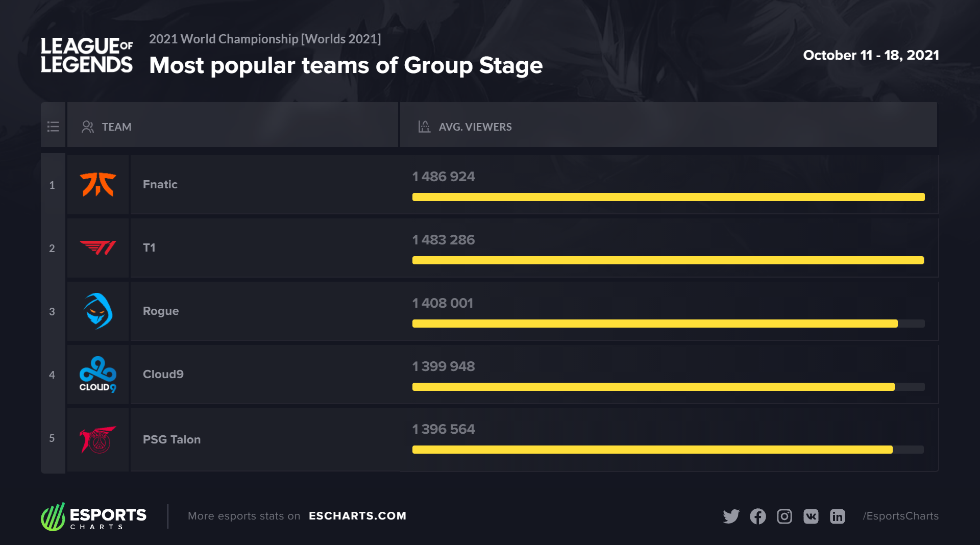Click the Twitter bird icon
Viewport: 980px width, 545px height.
(731, 516)
